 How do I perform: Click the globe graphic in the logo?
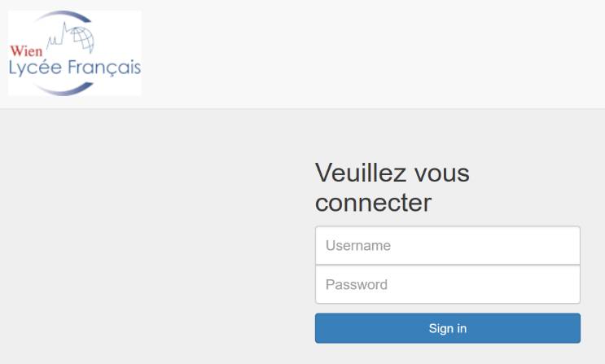pyautogui.click(x=82, y=39)
